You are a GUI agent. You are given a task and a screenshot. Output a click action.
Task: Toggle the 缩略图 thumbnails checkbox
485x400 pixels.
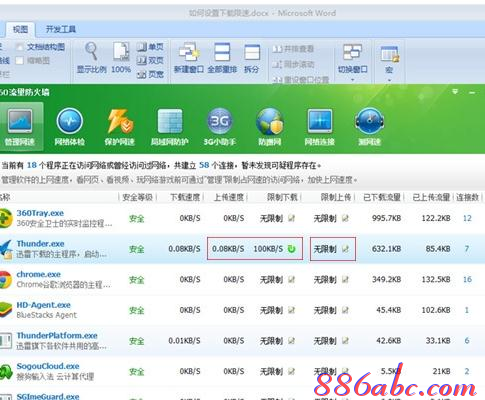[x=20, y=61]
